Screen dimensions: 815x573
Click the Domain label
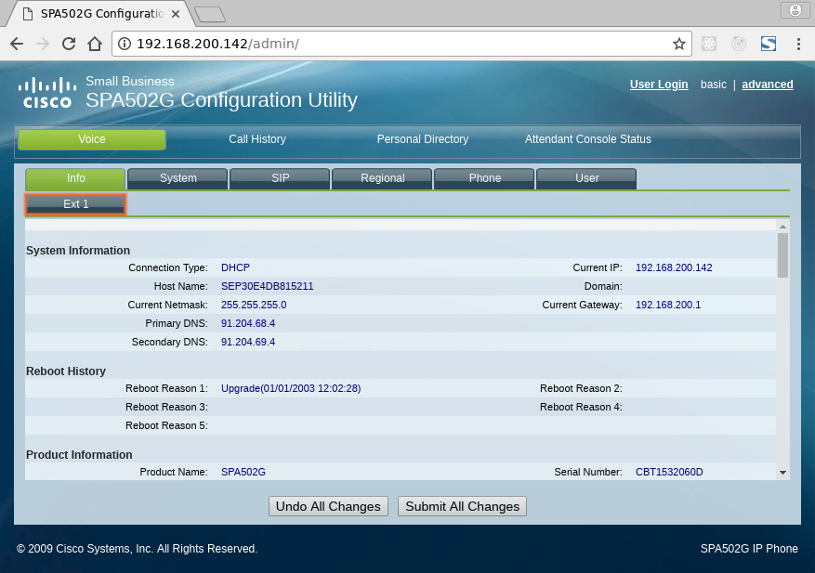point(603,286)
